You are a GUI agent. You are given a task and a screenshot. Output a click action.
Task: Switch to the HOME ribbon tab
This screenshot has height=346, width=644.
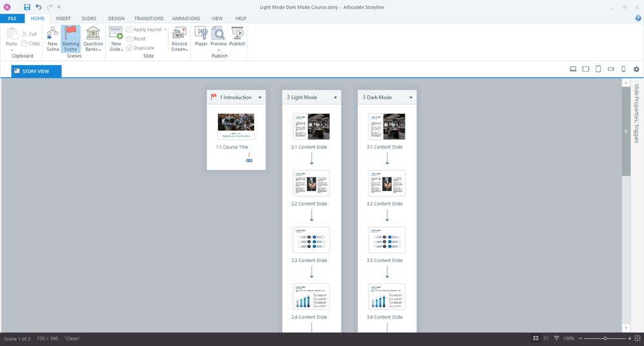37,19
